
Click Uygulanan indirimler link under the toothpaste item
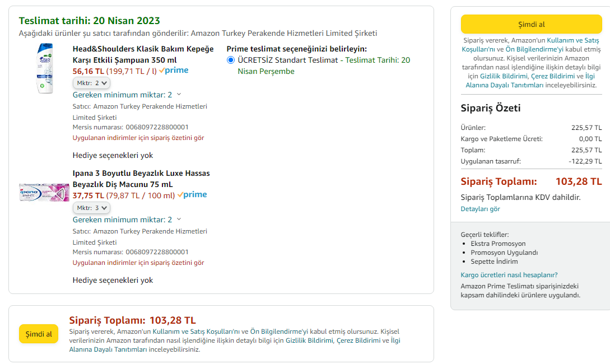(138, 263)
